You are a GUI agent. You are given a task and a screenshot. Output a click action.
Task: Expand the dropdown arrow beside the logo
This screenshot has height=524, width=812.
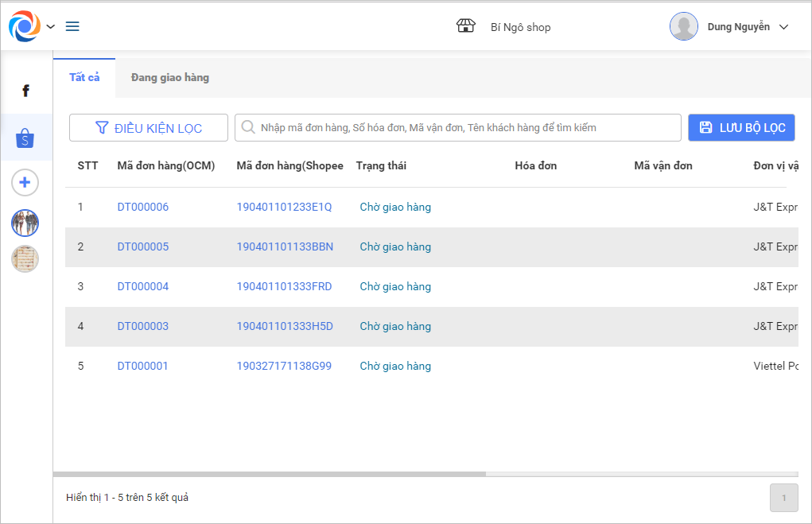50,26
